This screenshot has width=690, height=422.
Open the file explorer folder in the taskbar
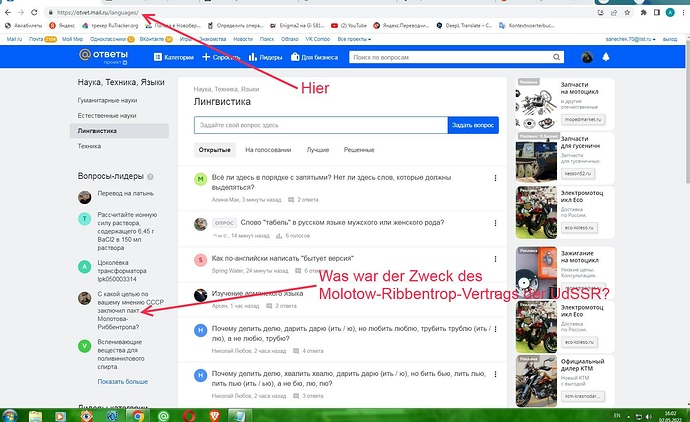35,416
